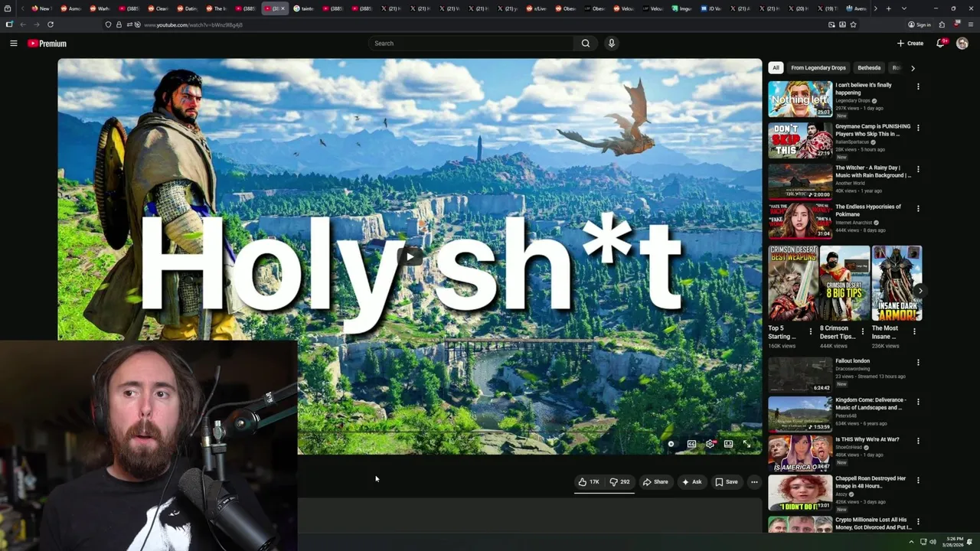Click the browser Sign in button
Screen dimensions: 980x551
(919, 24)
